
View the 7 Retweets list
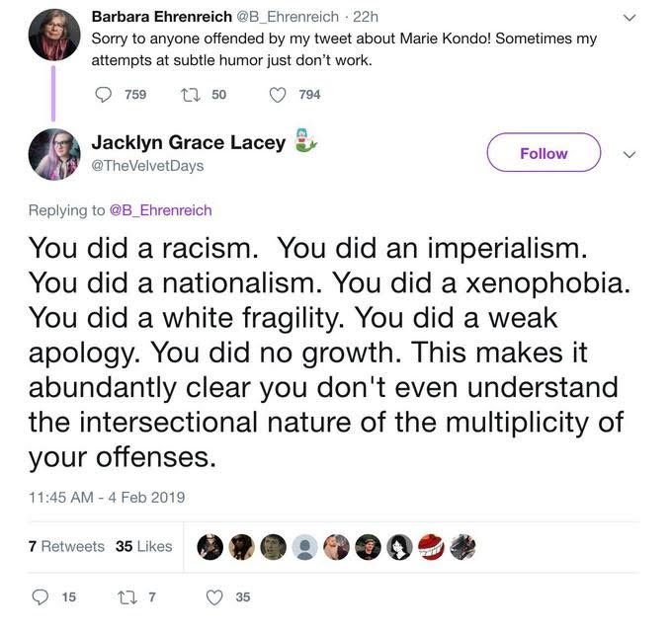pyautogui.click(x=66, y=546)
